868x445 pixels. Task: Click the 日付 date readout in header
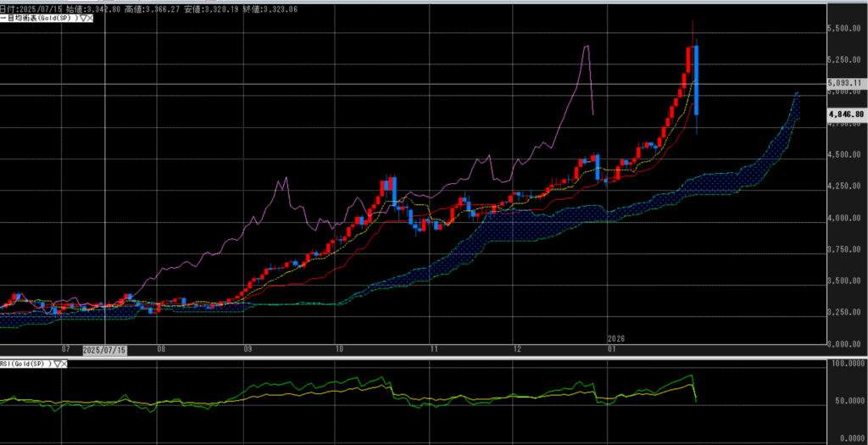[x=32, y=8]
